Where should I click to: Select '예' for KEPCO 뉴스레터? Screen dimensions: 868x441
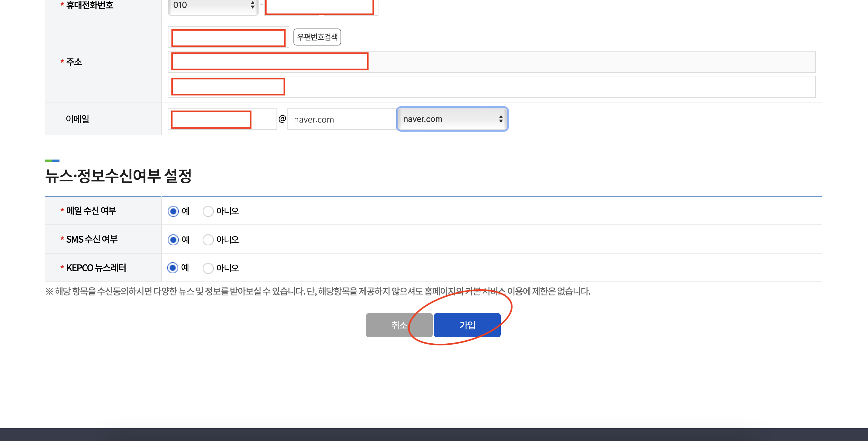pos(172,268)
